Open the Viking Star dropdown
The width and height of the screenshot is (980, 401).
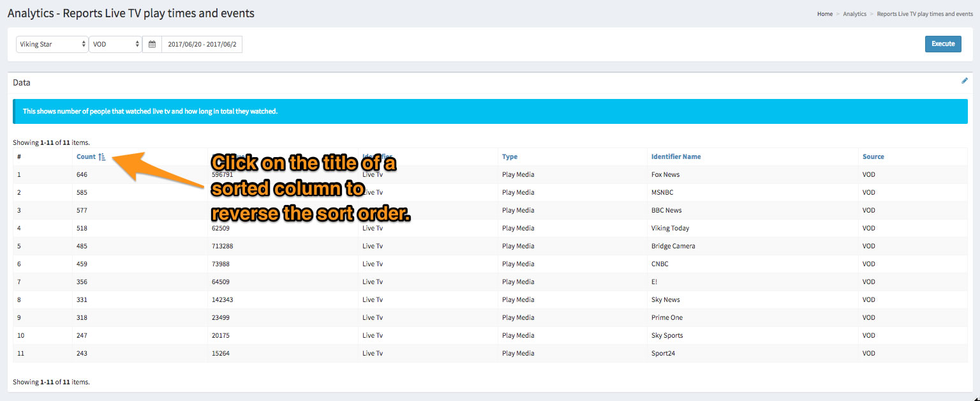52,45
